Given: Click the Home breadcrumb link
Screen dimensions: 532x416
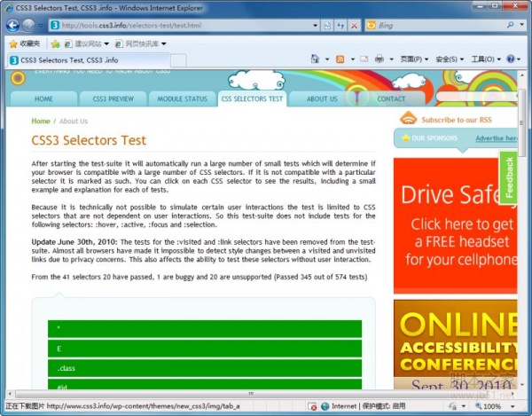Looking at the screenshot, I should [x=41, y=122].
